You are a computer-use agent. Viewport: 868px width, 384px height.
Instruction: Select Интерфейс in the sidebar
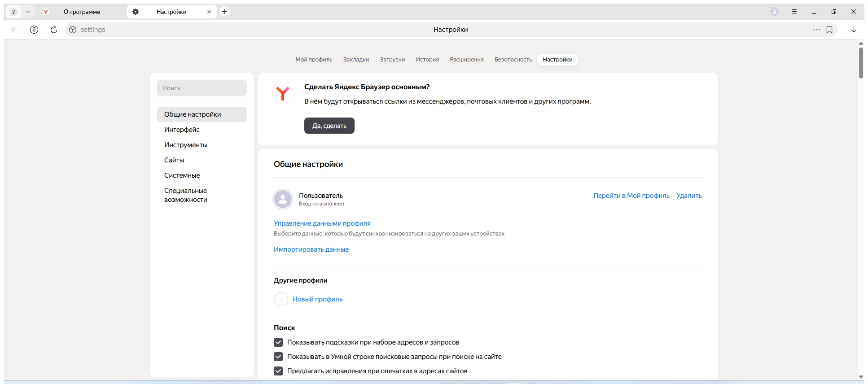(x=202, y=130)
